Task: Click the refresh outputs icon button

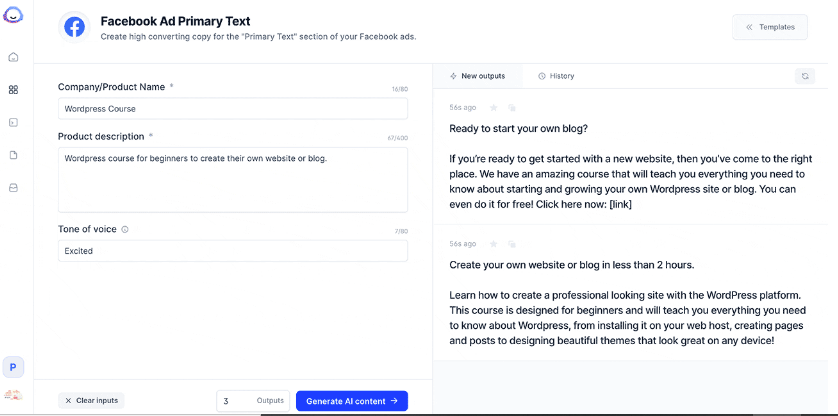Action: click(804, 76)
